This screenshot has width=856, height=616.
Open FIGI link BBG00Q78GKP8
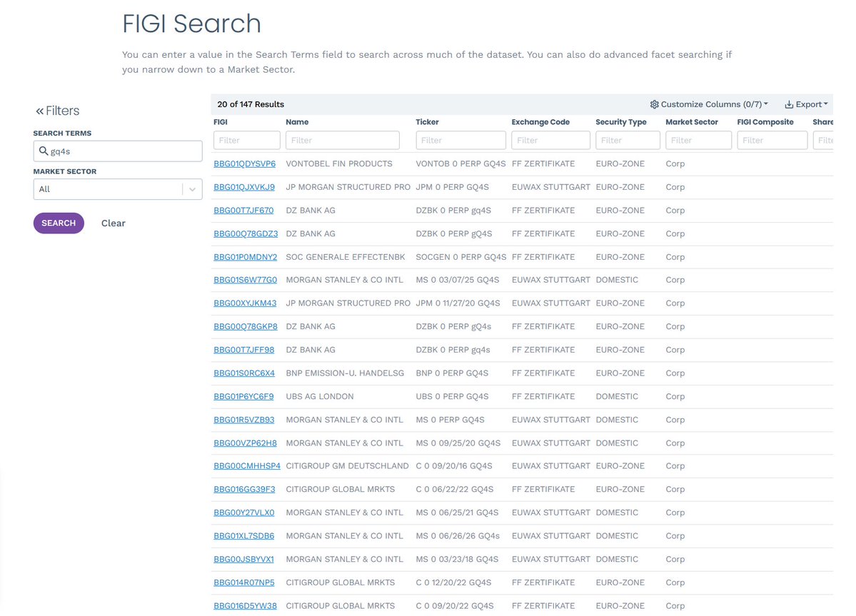click(245, 327)
